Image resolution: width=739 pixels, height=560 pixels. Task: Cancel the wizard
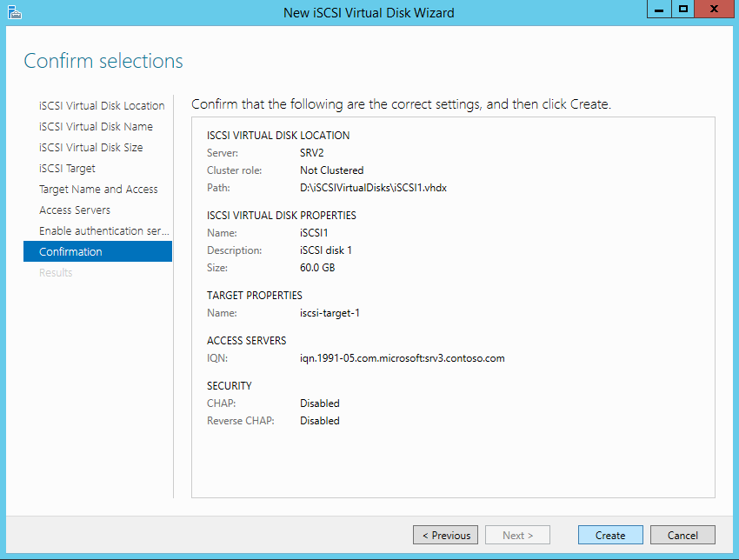[682, 536]
